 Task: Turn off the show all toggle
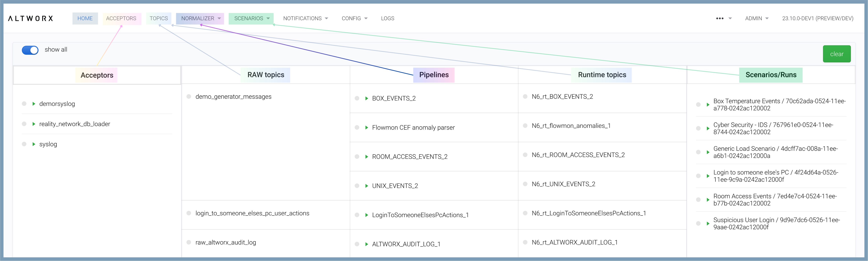click(30, 50)
